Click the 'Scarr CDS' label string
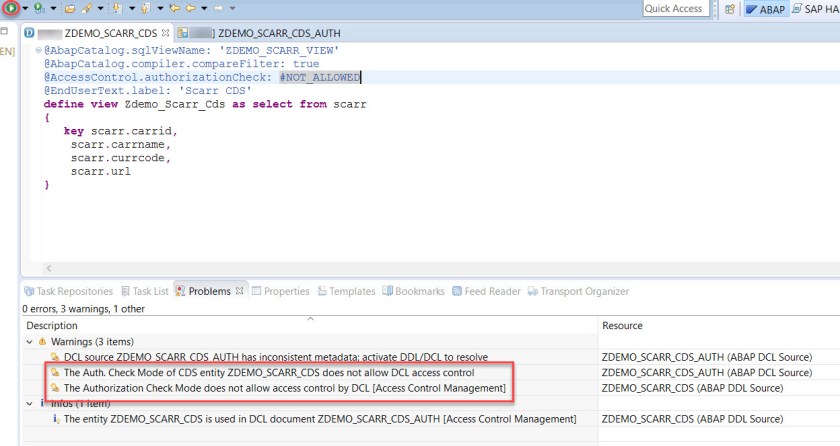 click(215, 90)
